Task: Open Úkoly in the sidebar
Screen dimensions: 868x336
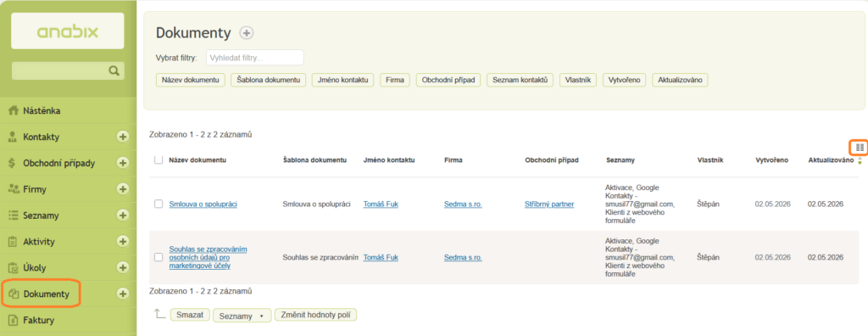Action: click(x=34, y=268)
